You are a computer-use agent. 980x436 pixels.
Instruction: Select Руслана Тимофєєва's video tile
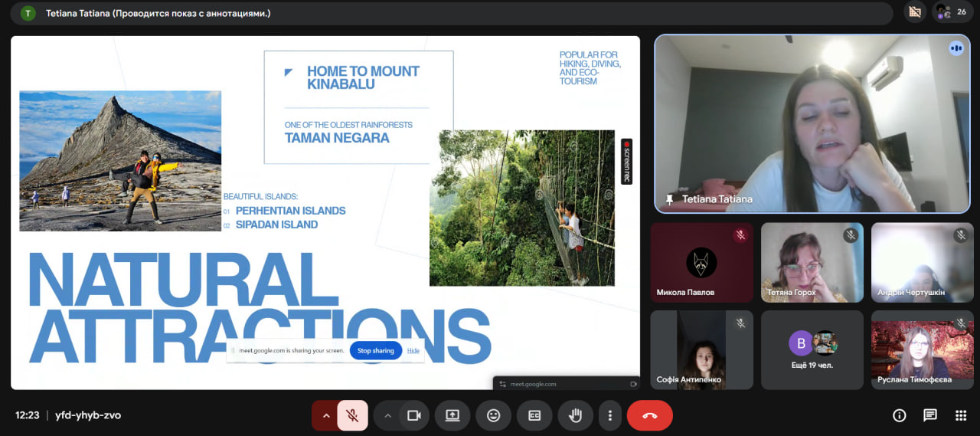click(922, 349)
